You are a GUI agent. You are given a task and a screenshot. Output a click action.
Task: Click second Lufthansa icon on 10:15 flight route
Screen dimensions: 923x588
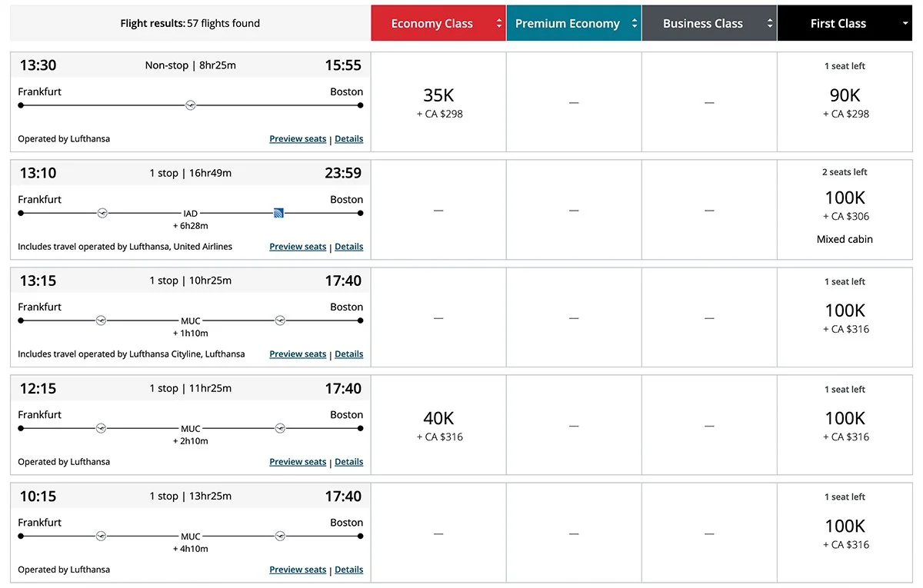click(280, 536)
